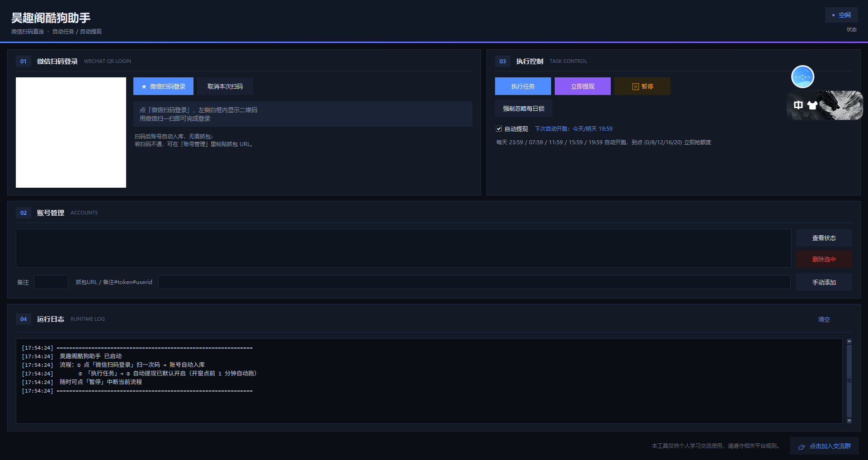The height and width of the screenshot is (460, 868).
Task: Click the log line about 自动提现已默认开启
Action: [167, 374]
